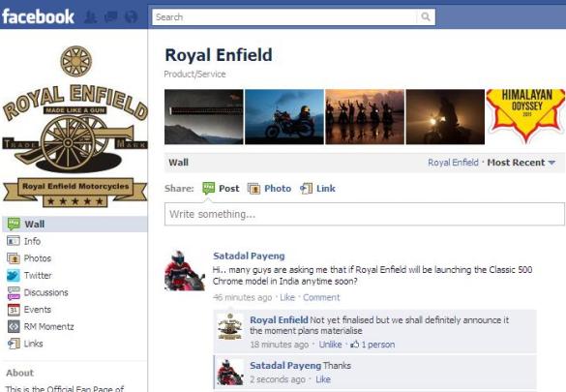Like Satadal Payeng's Thanks comment

point(323,379)
